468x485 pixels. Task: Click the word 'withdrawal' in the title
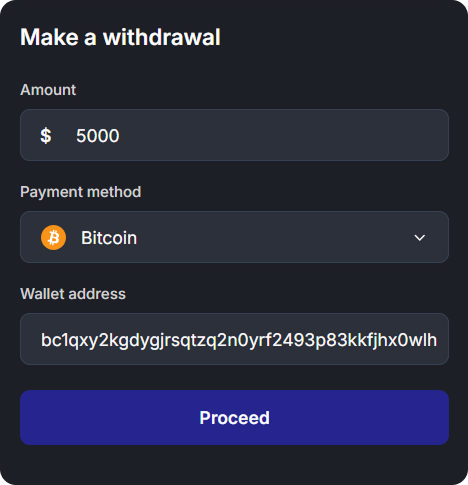pos(162,37)
